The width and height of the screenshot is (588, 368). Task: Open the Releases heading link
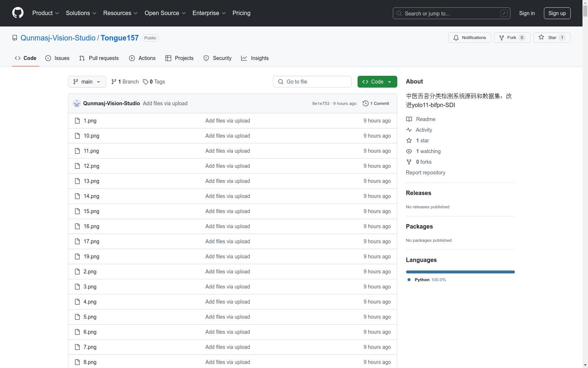[419, 193]
